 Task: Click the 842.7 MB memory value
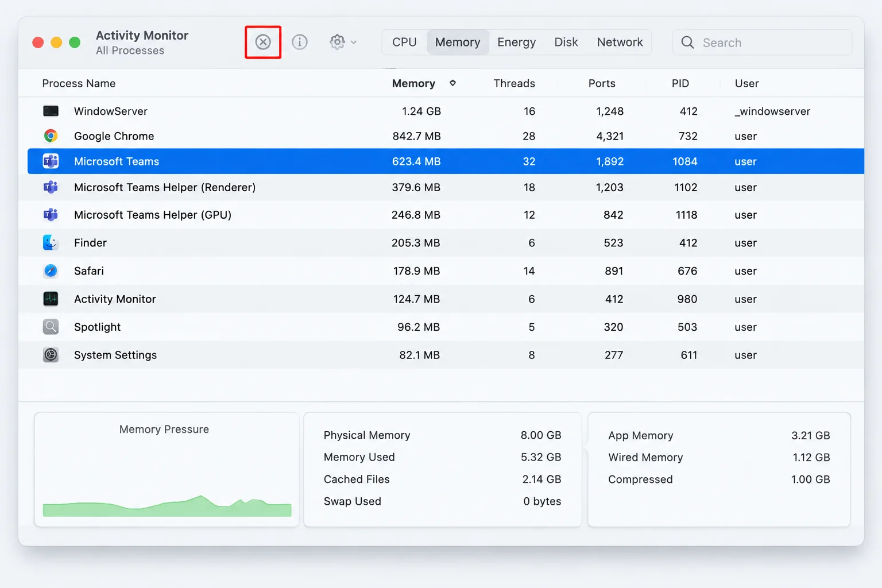point(416,136)
